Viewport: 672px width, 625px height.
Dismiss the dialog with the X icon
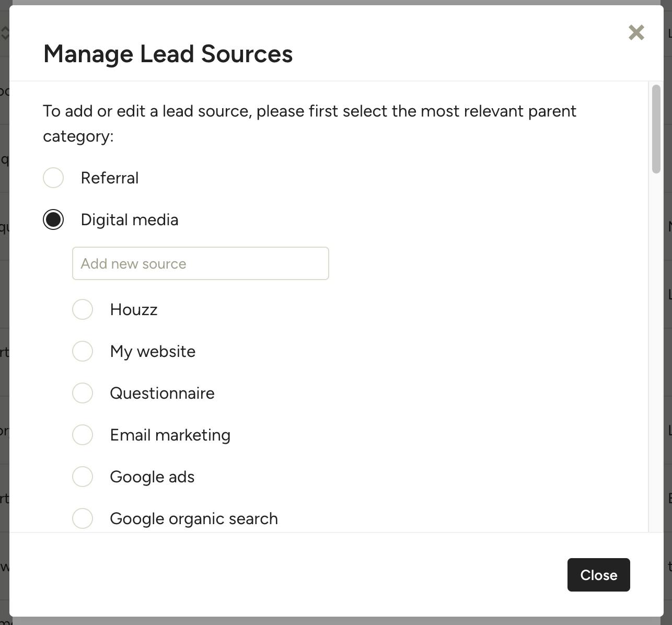[x=636, y=32]
